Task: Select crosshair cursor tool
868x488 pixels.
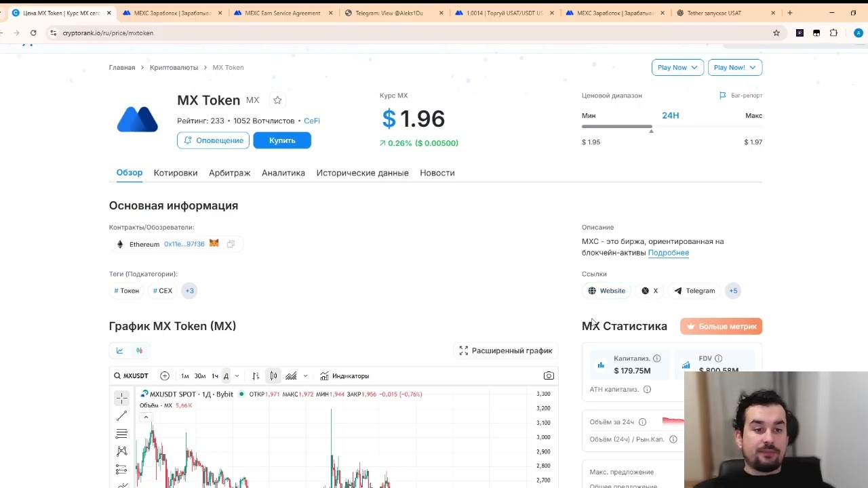Action: [121, 398]
